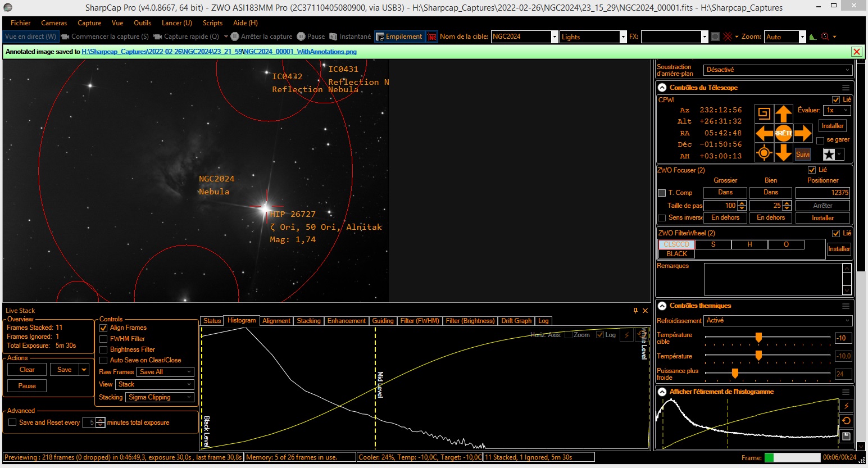The height and width of the screenshot is (468, 868).
Task: Save the histogram stretch with floppy icon
Action: [x=846, y=436]
